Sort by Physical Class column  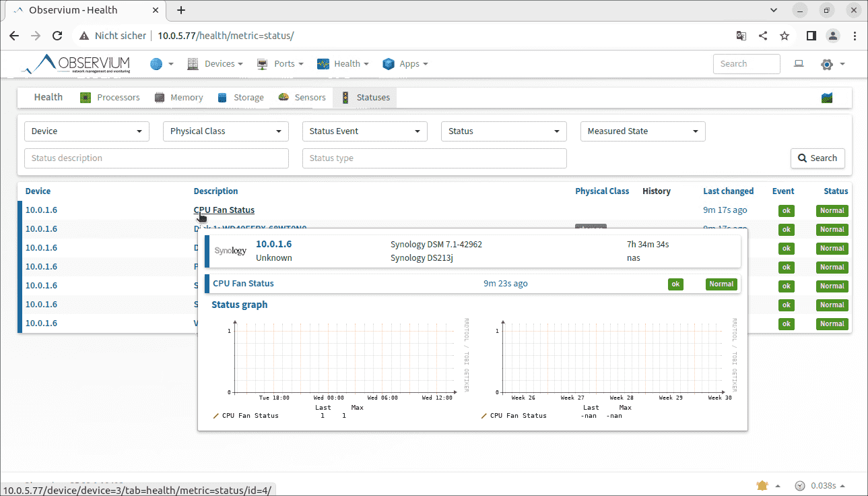(x=602, y=191)
